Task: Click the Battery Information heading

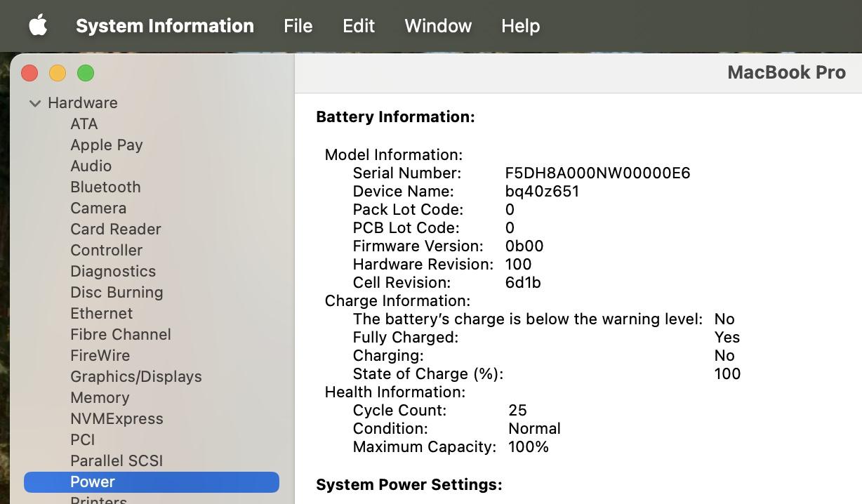Action: [x=396, y=117]
